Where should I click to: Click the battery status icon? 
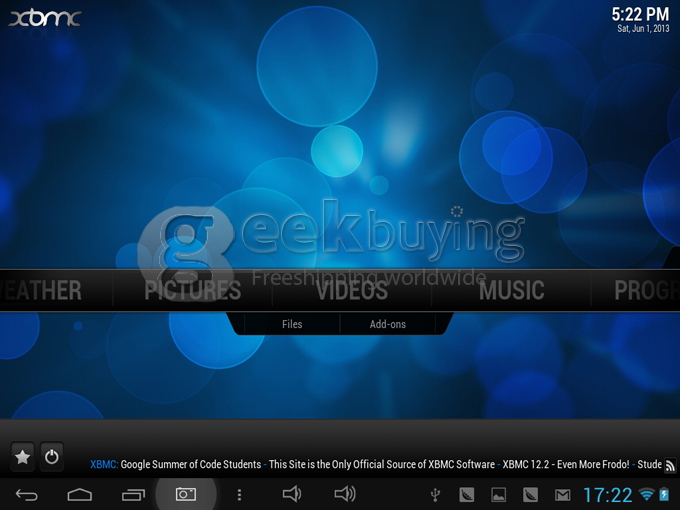point(664,494)
